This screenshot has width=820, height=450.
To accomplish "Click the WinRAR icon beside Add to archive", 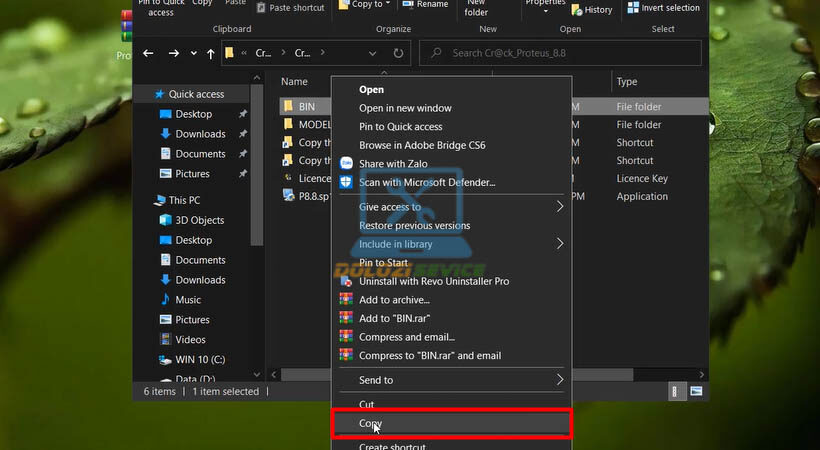I will tap(346, 300).
